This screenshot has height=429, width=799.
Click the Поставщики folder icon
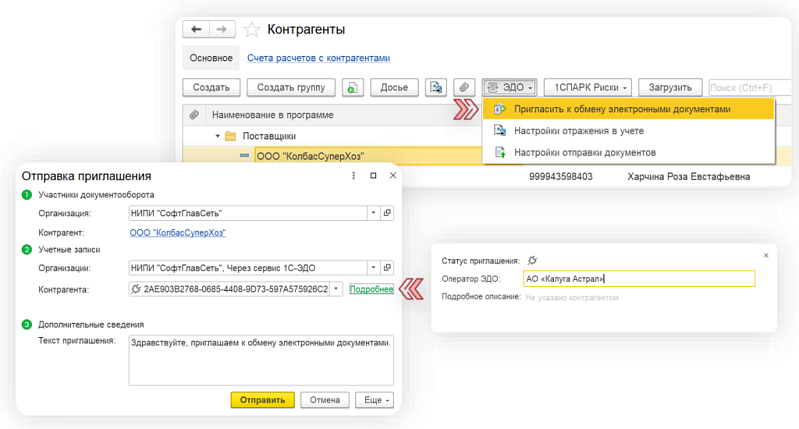pyautogui.click(x=231, y=136)
